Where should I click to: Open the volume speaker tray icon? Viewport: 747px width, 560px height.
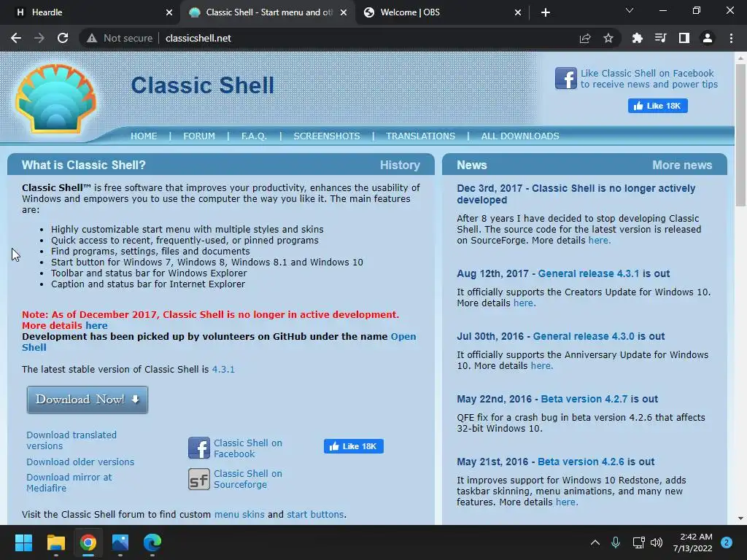coord(657,542)
